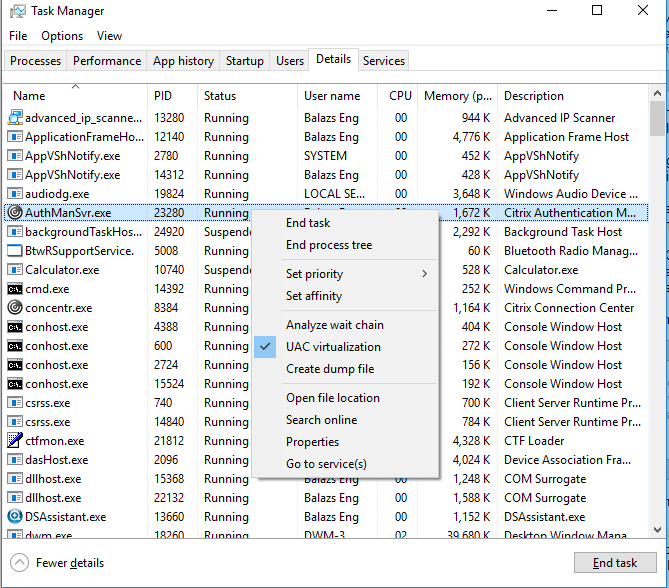Screen dimensions: 669x588
Task: Click the Task Manager title bar icon
Action: pyautogui.click(x=17, y=11)
